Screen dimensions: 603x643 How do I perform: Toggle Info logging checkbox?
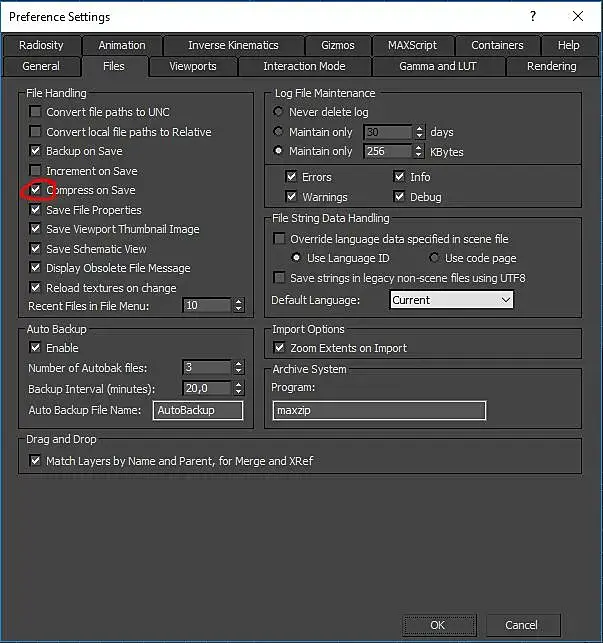[399, 177]
